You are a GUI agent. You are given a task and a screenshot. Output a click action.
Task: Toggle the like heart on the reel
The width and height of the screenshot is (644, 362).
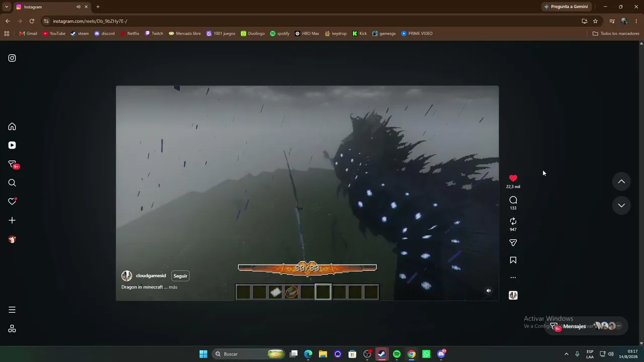point(513,178)
